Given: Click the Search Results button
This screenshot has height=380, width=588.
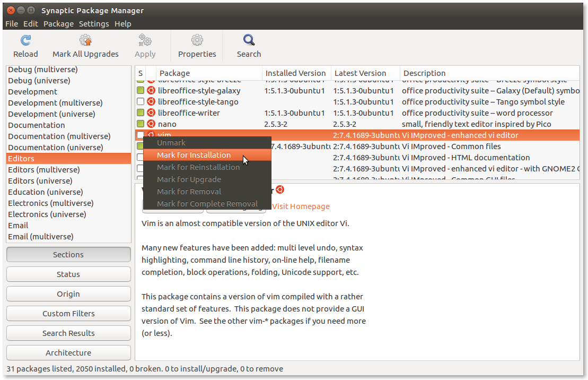Looking at the screenshot, I should coord(68,333).
